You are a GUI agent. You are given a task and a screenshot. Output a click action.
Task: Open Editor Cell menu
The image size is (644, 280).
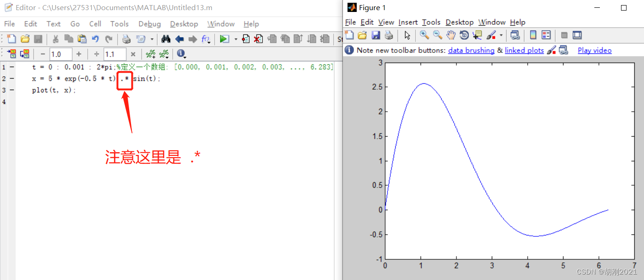pyautogui.click(x=95, y=24)
